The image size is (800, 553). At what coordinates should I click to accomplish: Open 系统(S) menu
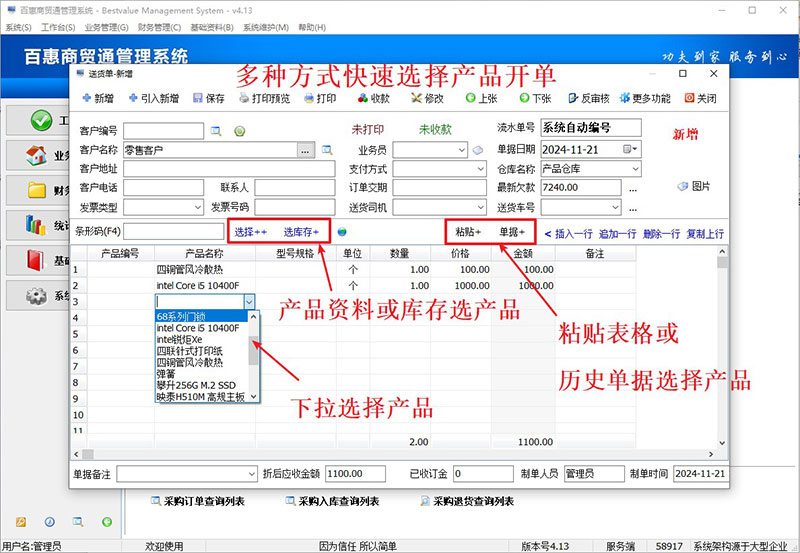click(18, 28)
